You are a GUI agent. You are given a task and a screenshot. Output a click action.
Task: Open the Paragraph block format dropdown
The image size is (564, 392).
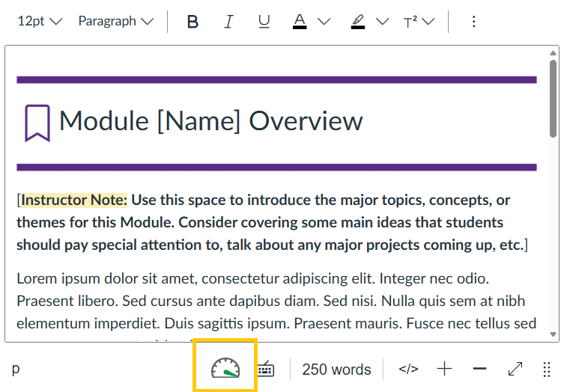tap(116, 21)
